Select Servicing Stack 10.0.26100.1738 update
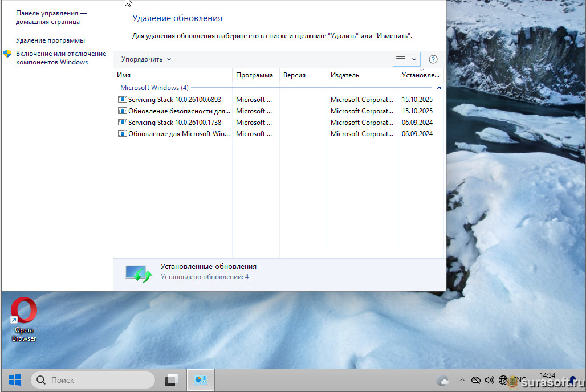586x392 pixels. click(174, 122)
